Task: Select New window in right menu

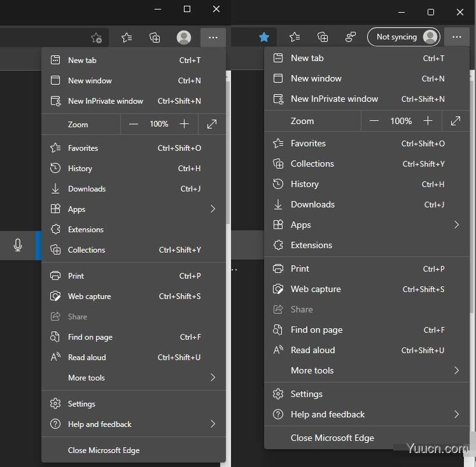Action: [367, 78]
